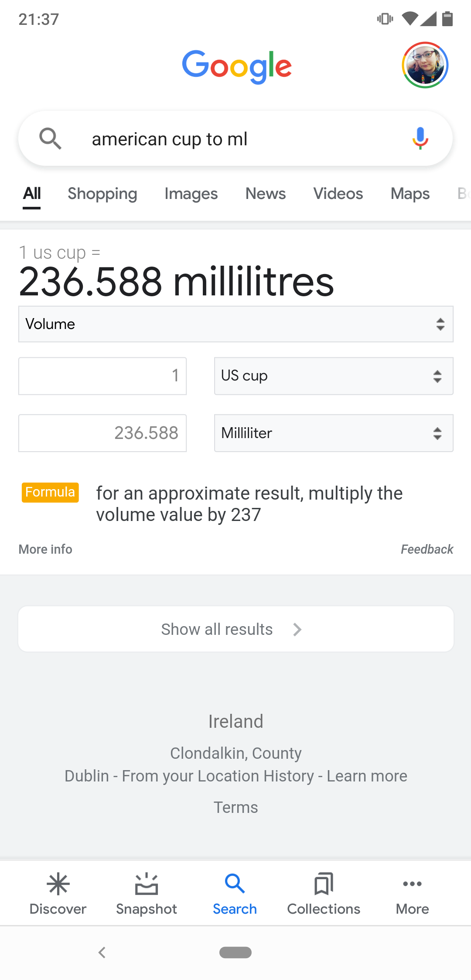Open the Google account profile picture
Screen dimensions: 471x980
coord(425,65)
